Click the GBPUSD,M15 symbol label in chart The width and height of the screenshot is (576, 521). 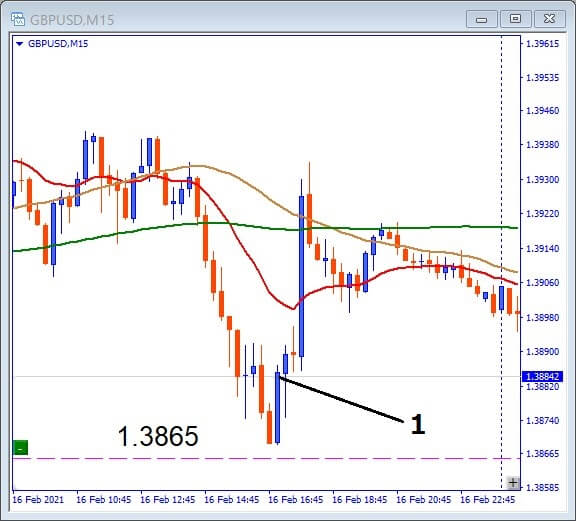pyautogui.click(x=58, y=44)
